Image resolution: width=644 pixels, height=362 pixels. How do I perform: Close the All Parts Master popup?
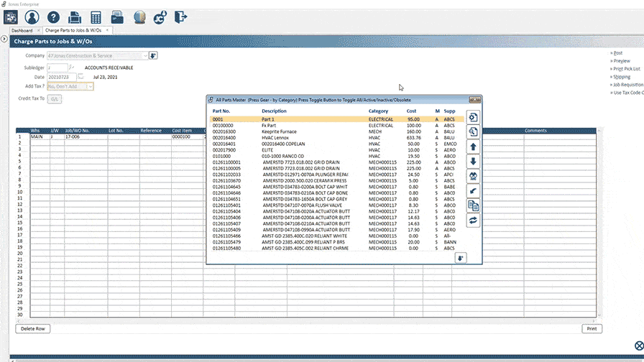[475, 100]
